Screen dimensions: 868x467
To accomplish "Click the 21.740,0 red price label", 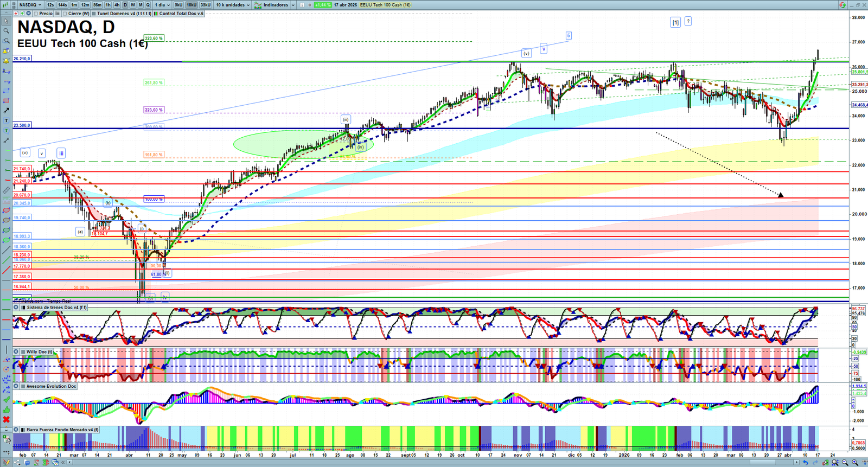I will 22,169.
